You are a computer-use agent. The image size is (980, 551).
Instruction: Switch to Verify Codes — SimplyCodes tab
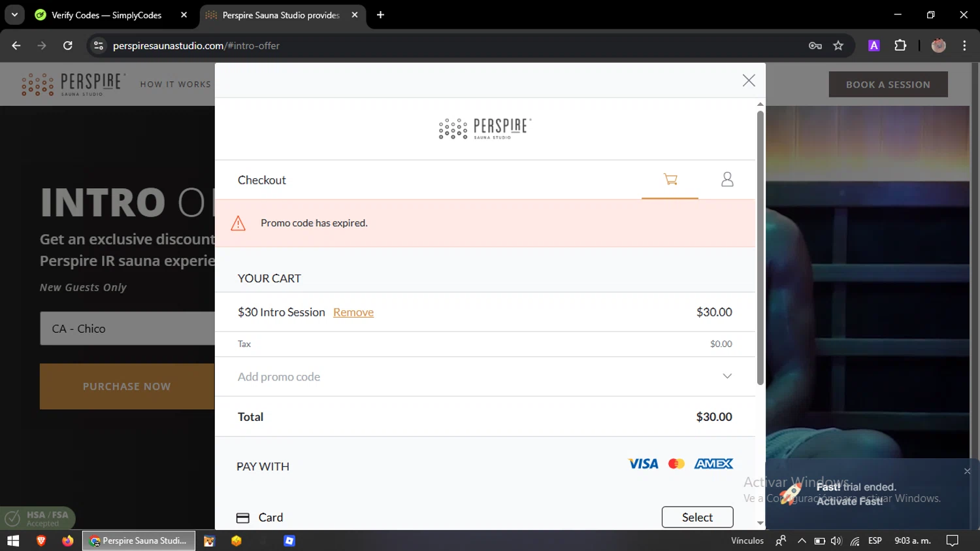(106, 15)
